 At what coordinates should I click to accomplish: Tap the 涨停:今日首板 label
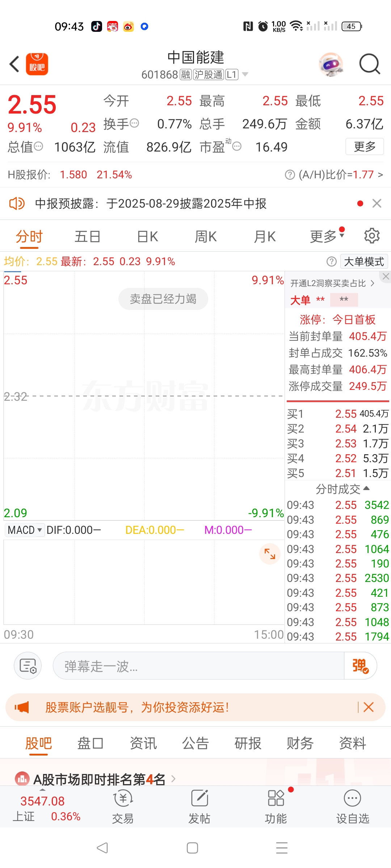pos(337,319)
